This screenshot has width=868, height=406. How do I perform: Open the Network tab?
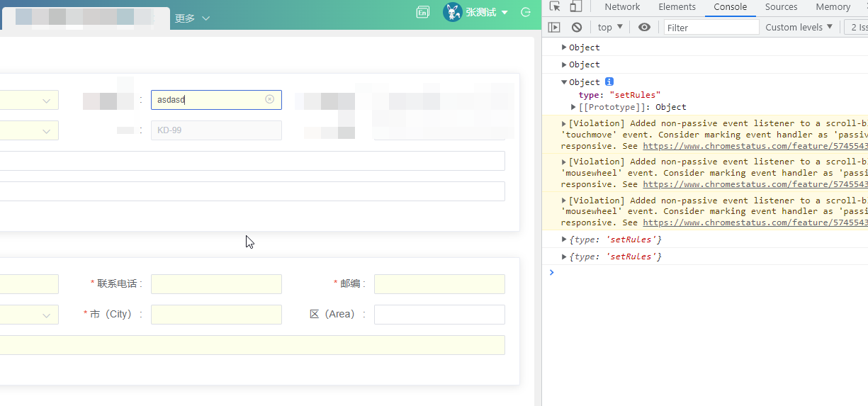coord(622,7)
